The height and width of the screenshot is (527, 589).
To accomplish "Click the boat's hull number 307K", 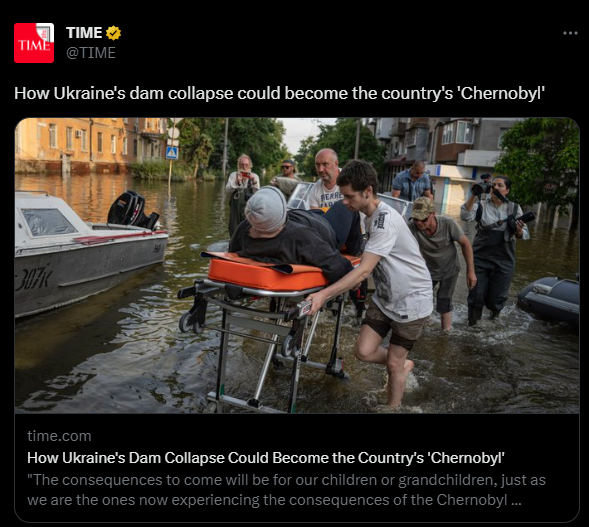I will [33, 279].
